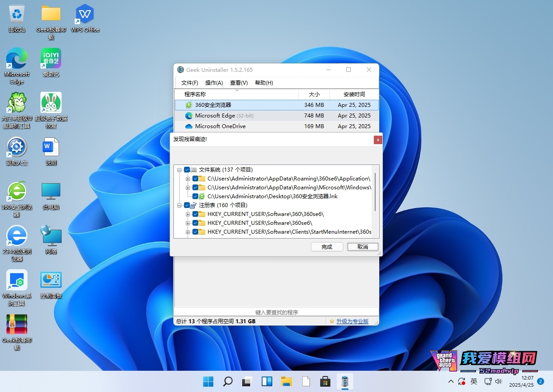Open the 说明 Word document on desktop
Viewport: 553px width, 392px height.
(x=51, y=151)
